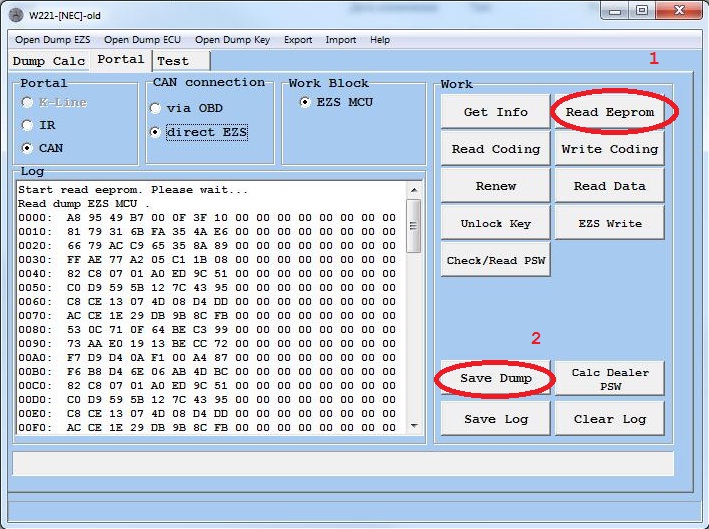709x529 pixels.
Task: Open the Import menu
Action: point(340,40)
